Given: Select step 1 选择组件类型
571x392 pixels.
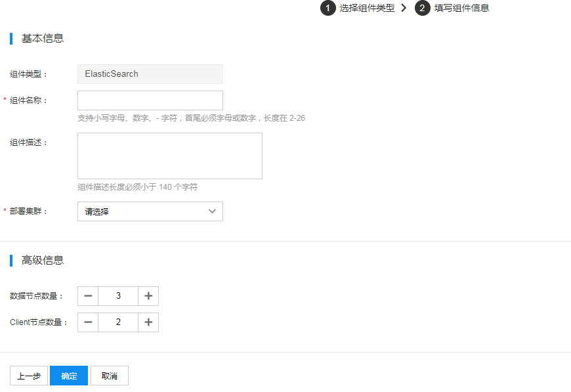Looking at the screenshot, I should (x=358, y=8).
